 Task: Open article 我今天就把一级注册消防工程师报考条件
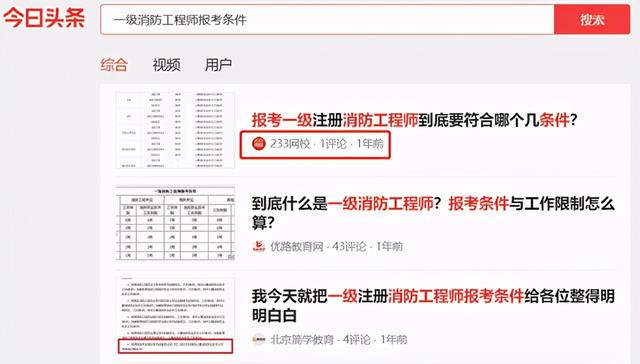coord(433,306)
